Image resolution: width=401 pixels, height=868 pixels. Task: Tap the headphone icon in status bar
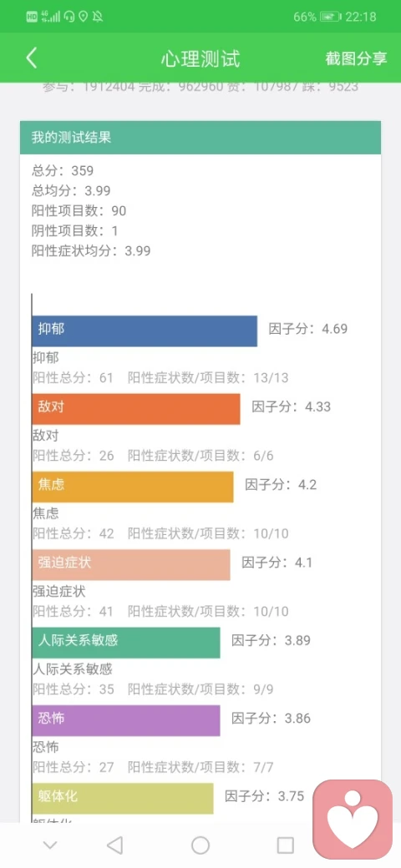(69, 17)
